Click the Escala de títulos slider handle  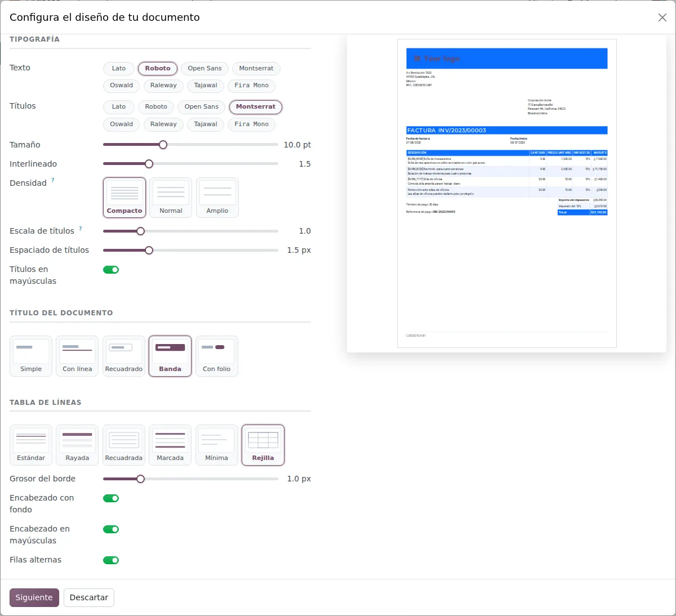pyautogui.click(x=141, y=231)
